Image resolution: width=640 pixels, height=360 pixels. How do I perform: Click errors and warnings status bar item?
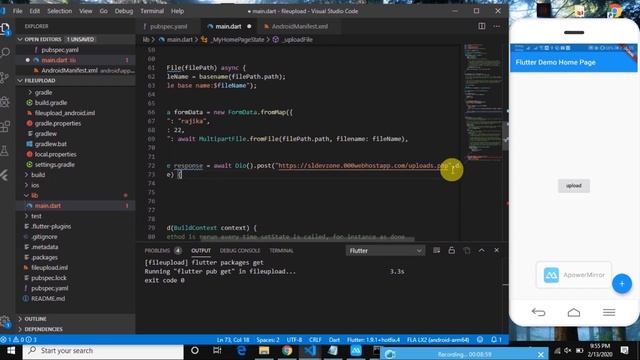coord(19,339)
